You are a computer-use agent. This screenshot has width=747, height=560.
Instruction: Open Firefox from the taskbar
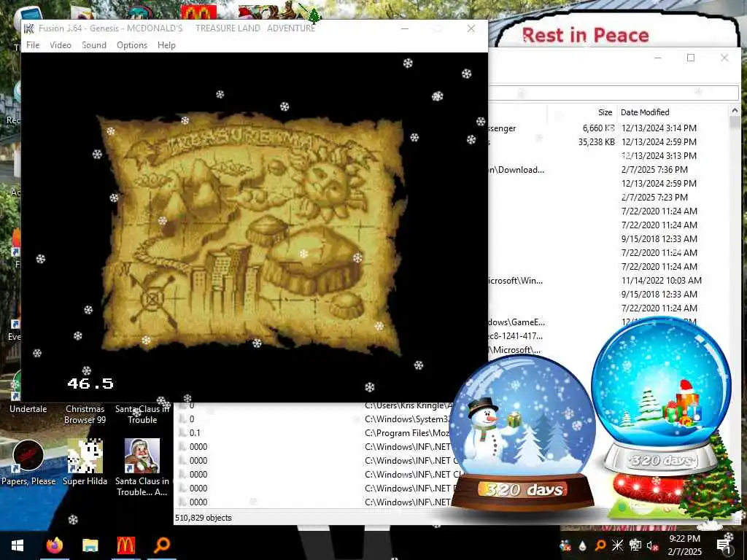click(54, 545)
